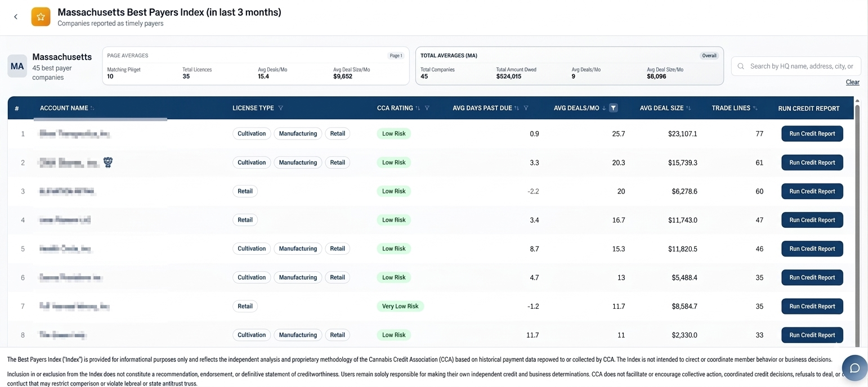Click the blurred account name in row 7
868x387 pixels.
[x=74, y=306]
